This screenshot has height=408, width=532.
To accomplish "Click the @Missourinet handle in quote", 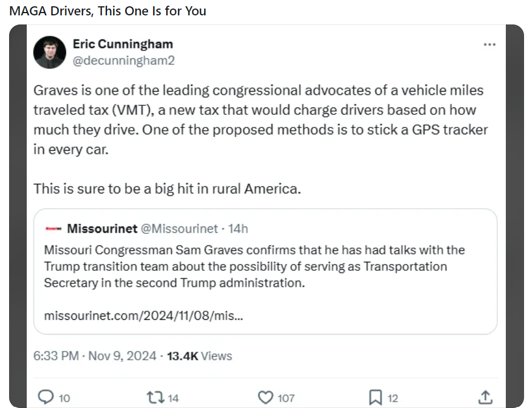I will tap(179, 229).
